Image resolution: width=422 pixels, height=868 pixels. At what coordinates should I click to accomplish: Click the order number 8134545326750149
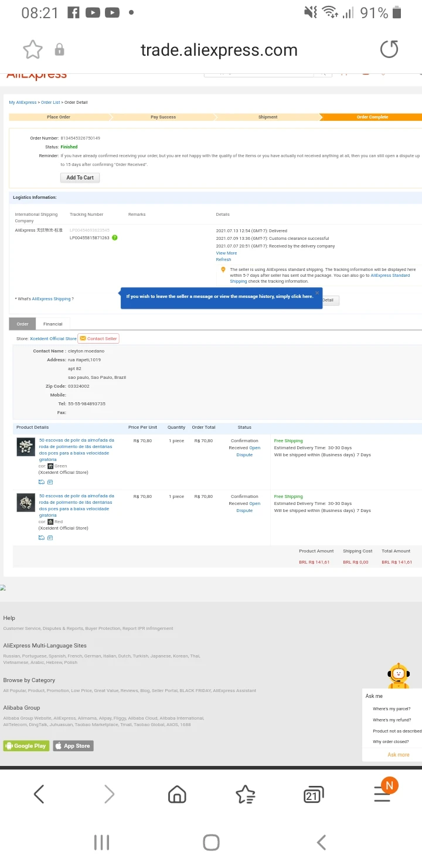pos(80,138)
